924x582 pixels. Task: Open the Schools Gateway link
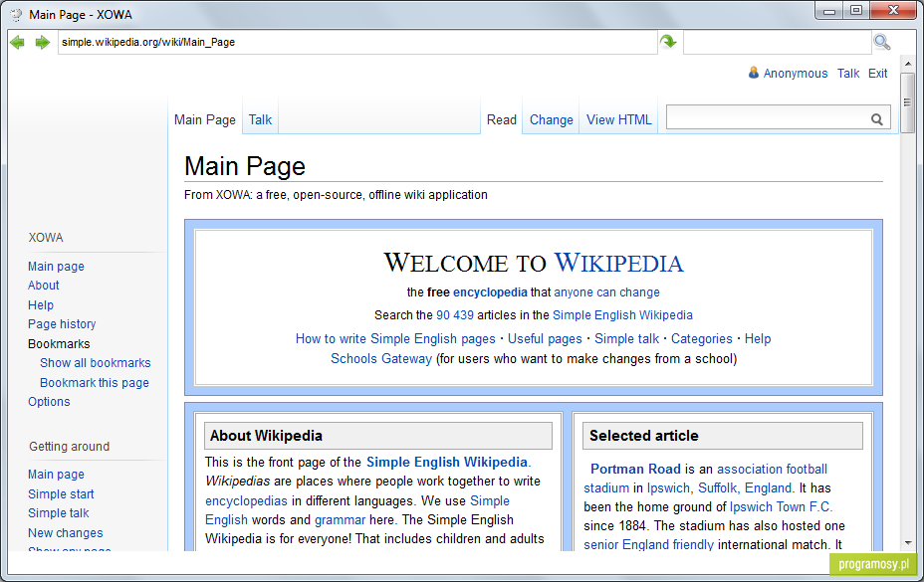381,359
